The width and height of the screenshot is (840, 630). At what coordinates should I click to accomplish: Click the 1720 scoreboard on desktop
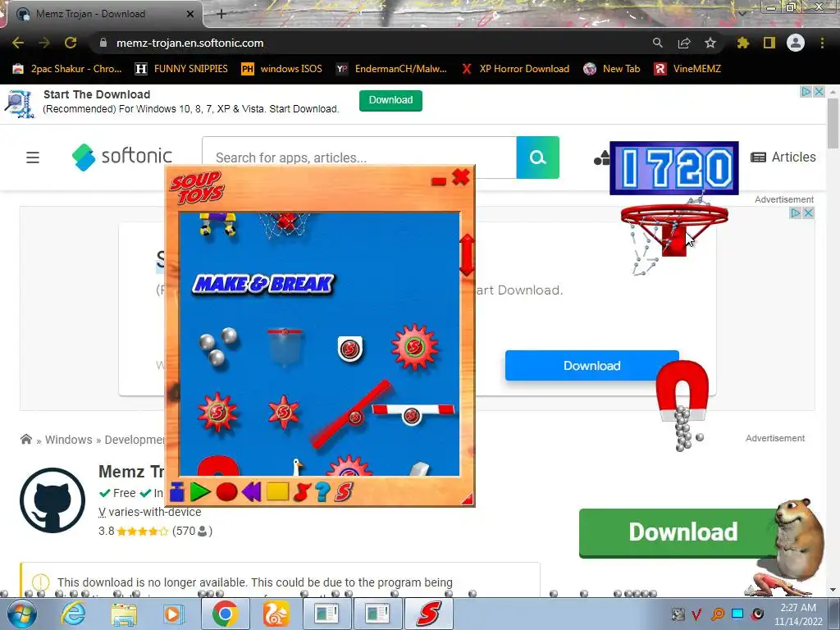tap(674, 167)
